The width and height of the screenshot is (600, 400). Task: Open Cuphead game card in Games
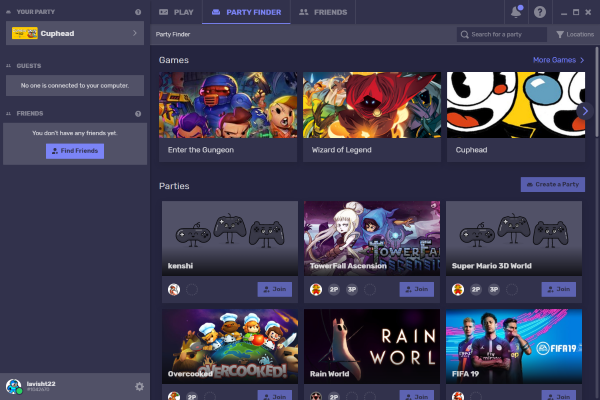coord(516,117)
